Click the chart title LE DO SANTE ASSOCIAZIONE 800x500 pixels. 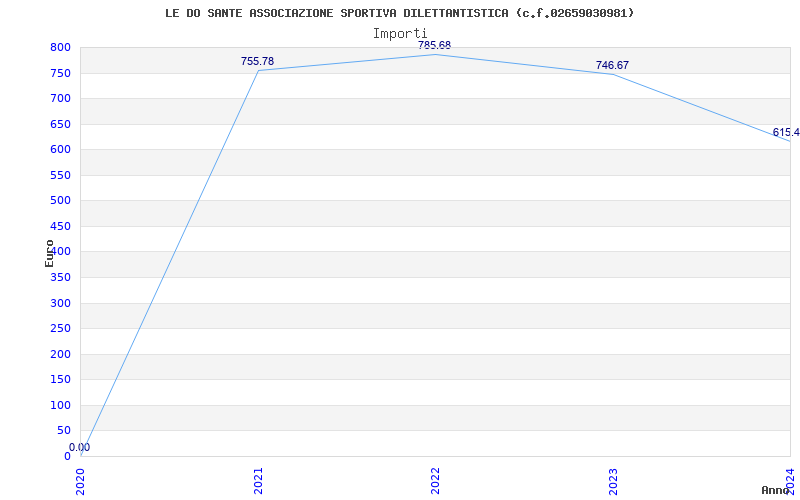(399, 13)
